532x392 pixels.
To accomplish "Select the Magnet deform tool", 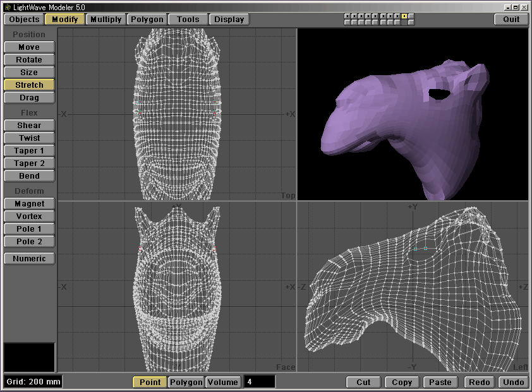I will pos(29,204).
